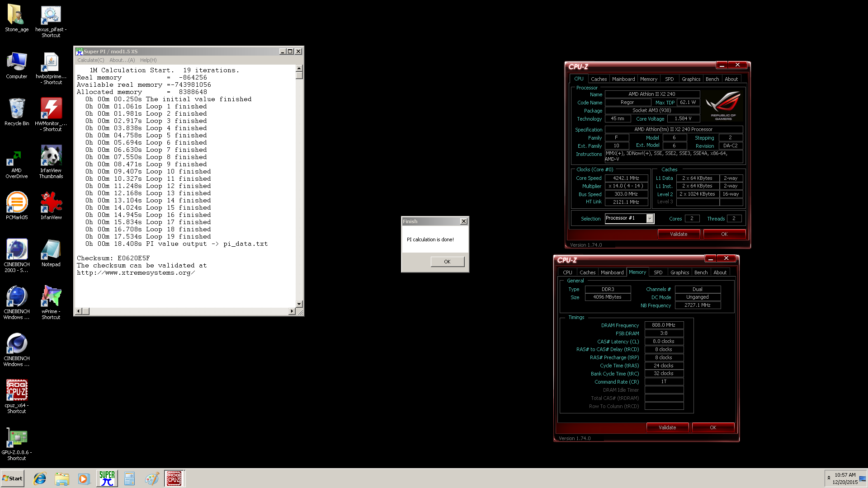
Task: Open Internet Explorer from taskbar
Action: click(x=40, y=479)
